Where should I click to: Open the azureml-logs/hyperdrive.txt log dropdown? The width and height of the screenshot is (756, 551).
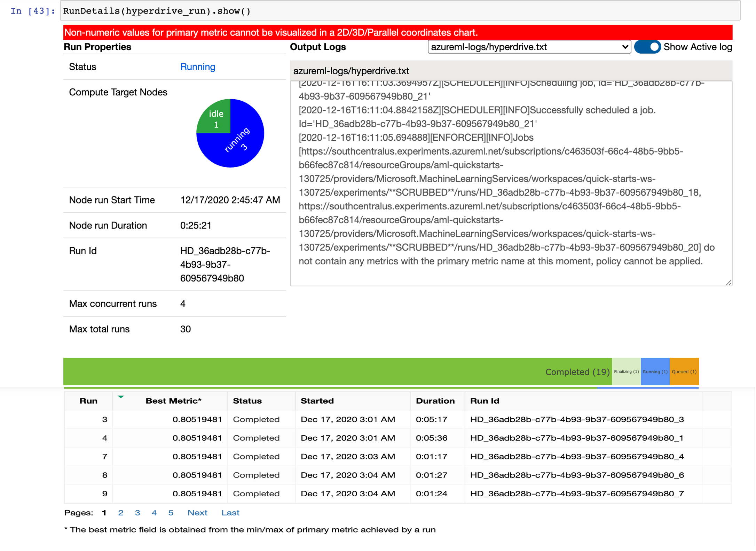click(529, 47)
